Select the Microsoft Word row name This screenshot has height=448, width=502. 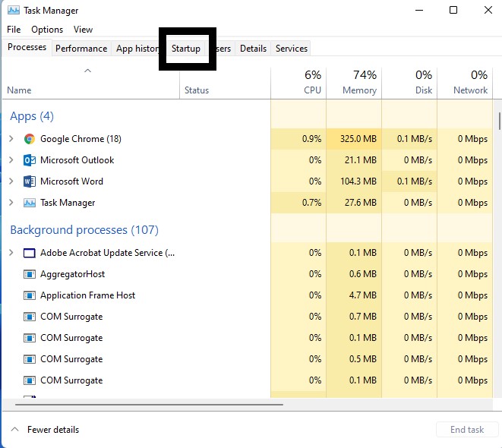click(71, 181)
